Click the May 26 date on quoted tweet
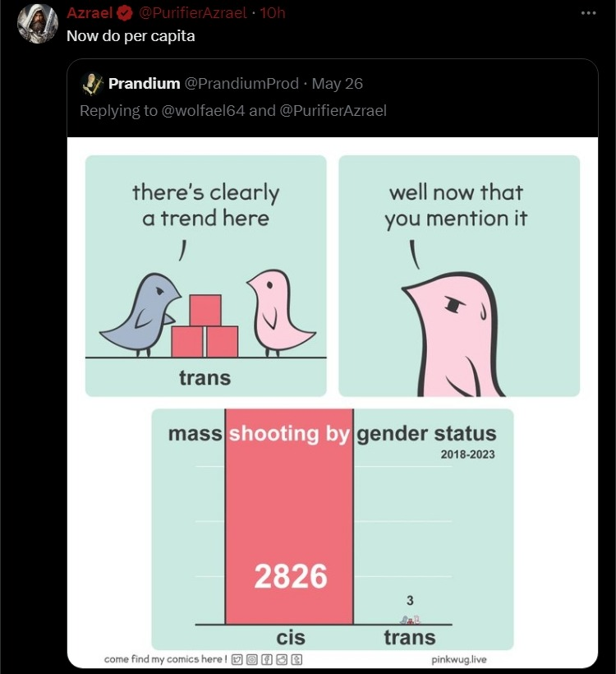Viewport: 616px width, 674px height. [338, 84]
